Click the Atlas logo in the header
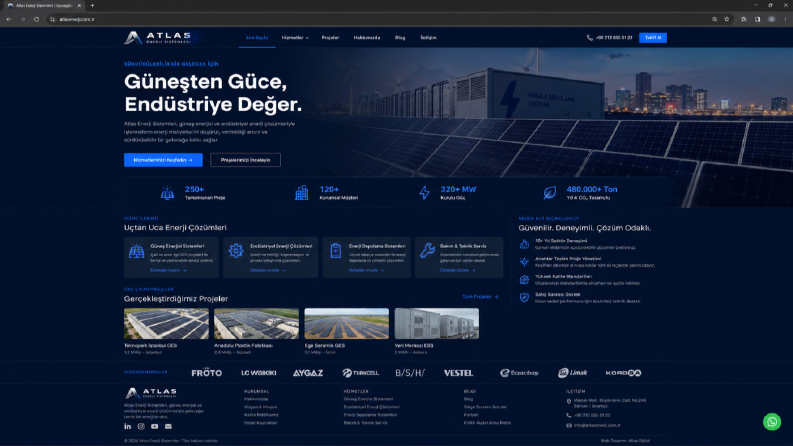This screenshot has height=446, width=793. point(158,37)
